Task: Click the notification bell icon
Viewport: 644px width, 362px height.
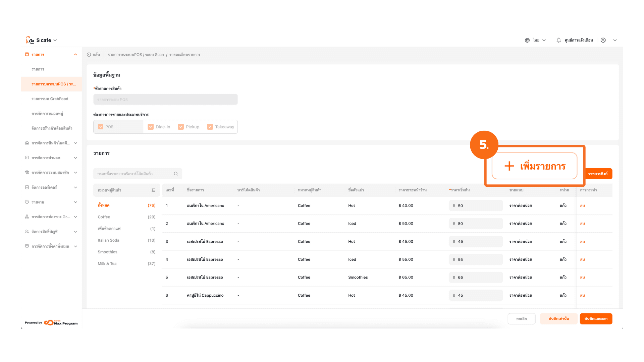Action: click(558, 40)
